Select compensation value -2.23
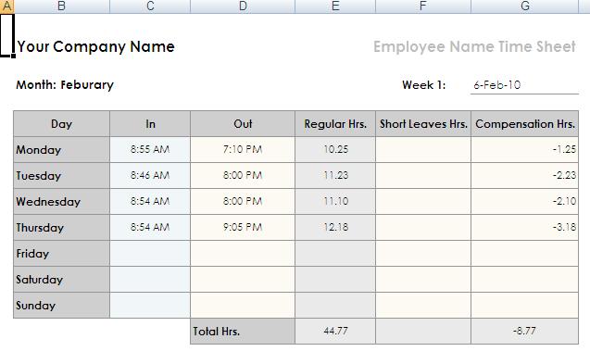The image size is (590, 364). click(x=525, y=176)
